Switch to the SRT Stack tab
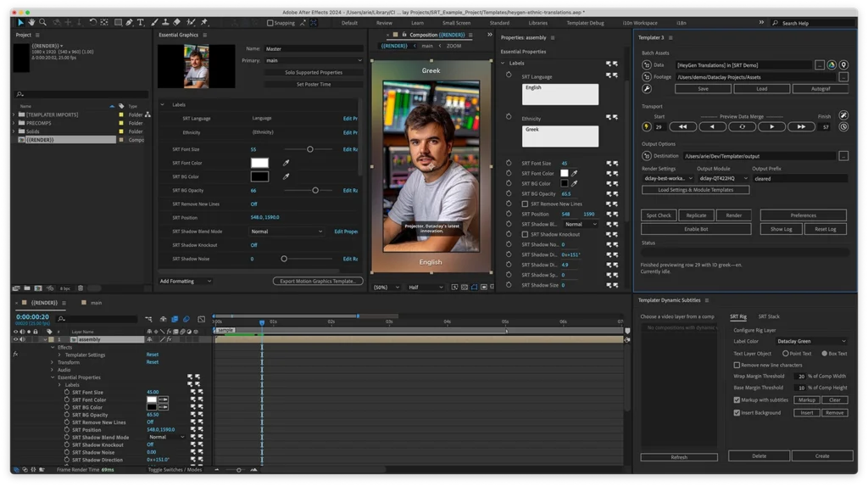868x486 pixels. click(x=768, y=316)
